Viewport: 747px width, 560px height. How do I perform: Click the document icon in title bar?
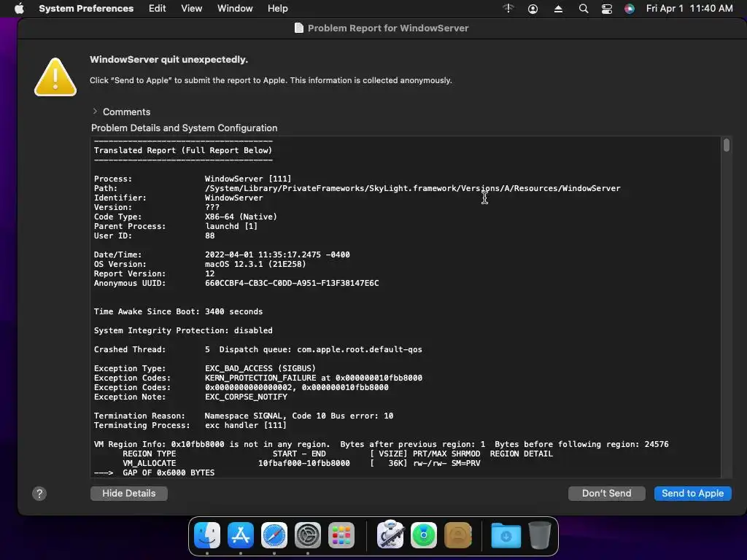[x=298, y=28]
